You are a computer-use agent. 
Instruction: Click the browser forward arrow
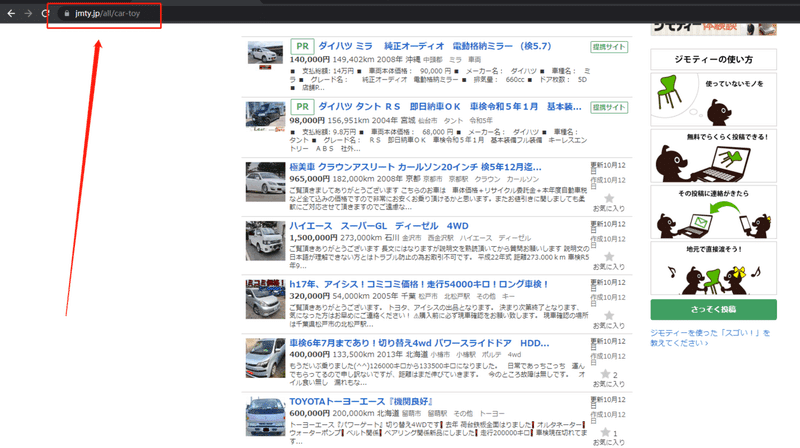(x=28, y=13)
